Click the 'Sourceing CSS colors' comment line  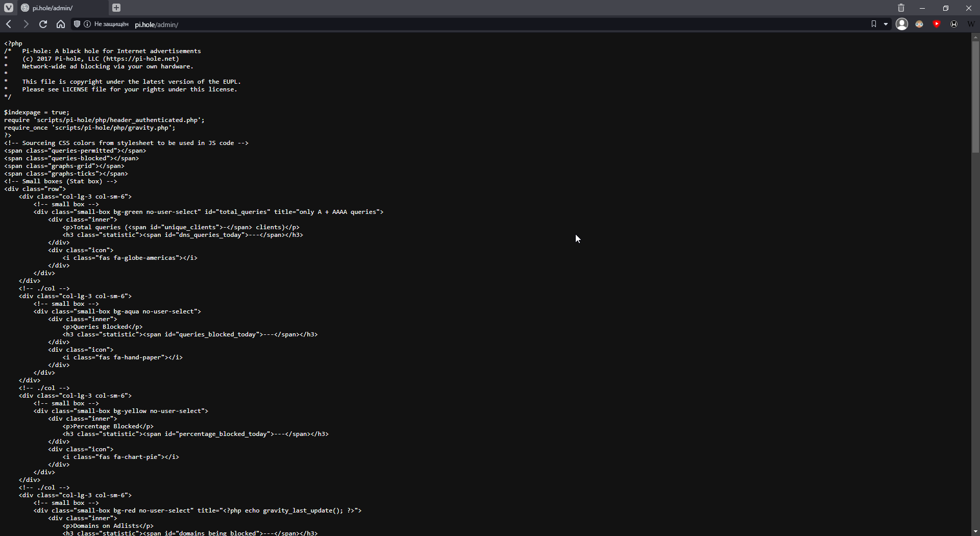click(x=126, y=143)
